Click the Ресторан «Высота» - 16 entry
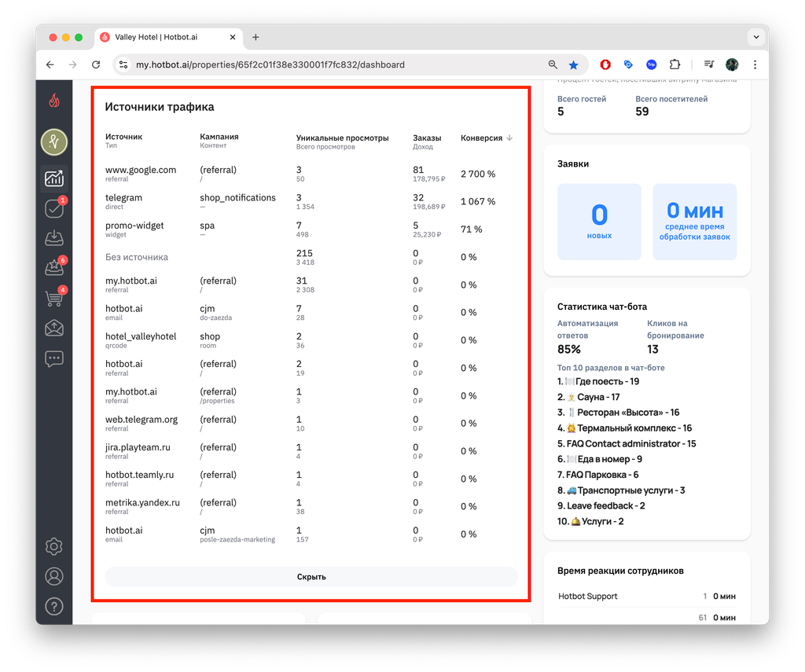Viewport: 805px width, 672px height. [x=618, y=412]
